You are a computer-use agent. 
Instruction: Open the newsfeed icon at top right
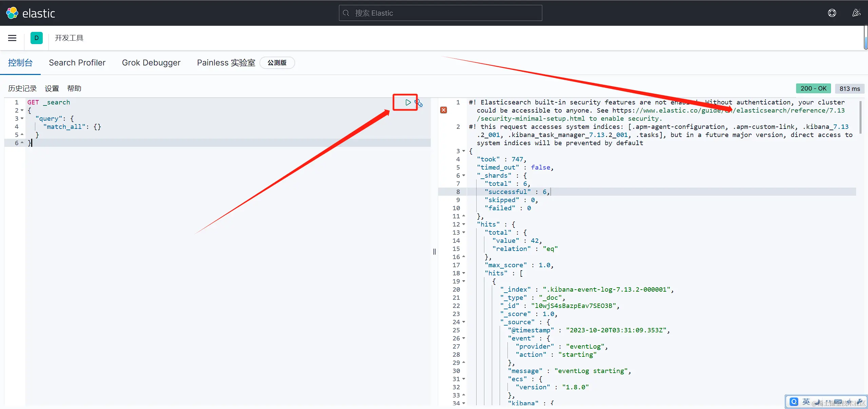click(x=856, y=13)
